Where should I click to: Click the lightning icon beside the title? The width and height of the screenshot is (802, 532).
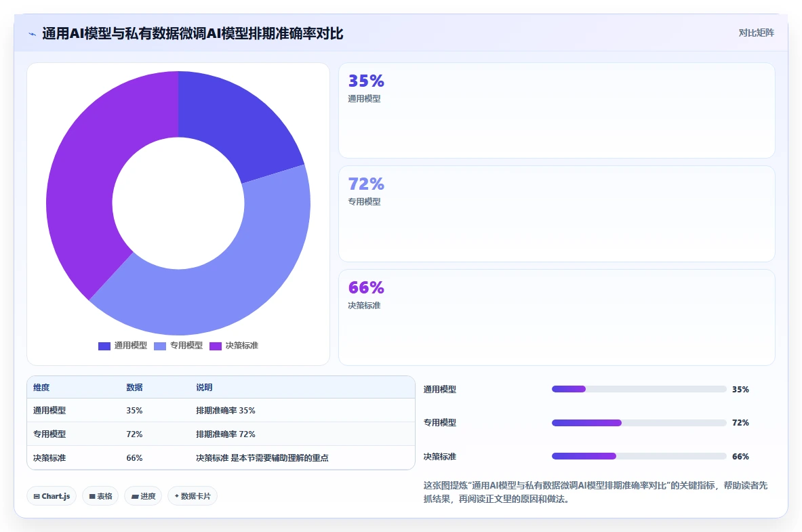(33, 35)
